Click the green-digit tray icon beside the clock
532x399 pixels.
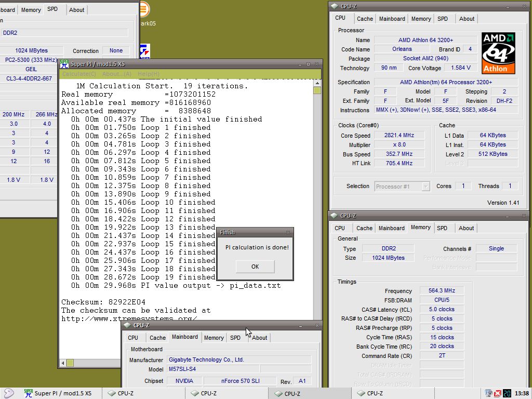point(507,393)
